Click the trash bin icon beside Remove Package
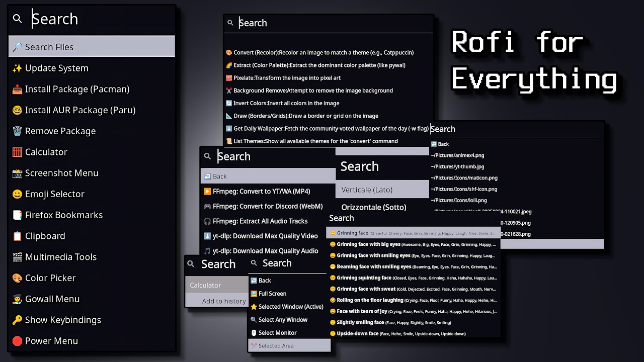644x362 pixels. tap(17, 131)
